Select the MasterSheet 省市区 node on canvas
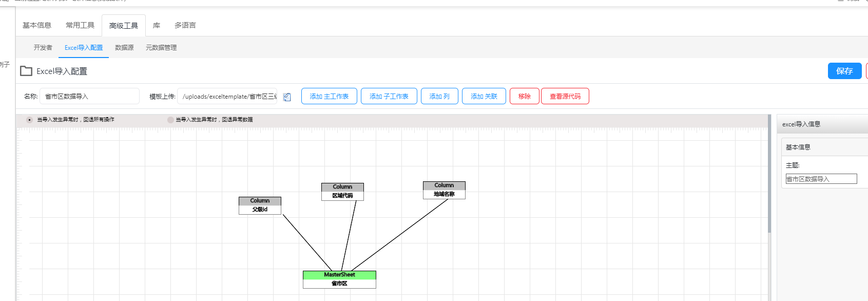The width and height of the screenshot is (868, 301). (x=339, y=279)
